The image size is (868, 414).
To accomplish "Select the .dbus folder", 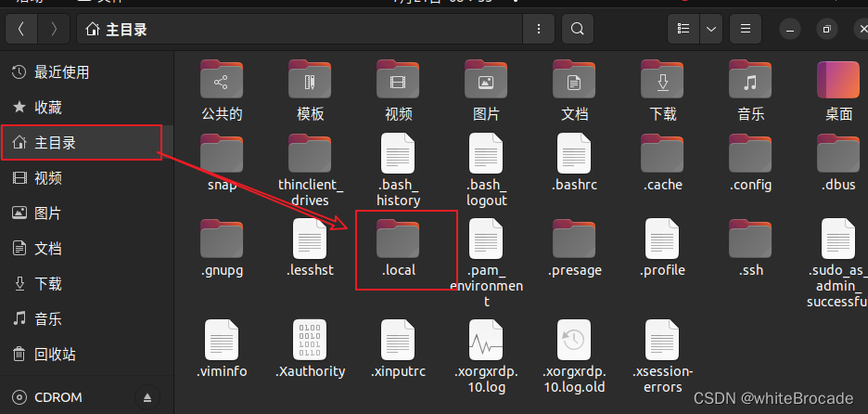I will (838, 153).
